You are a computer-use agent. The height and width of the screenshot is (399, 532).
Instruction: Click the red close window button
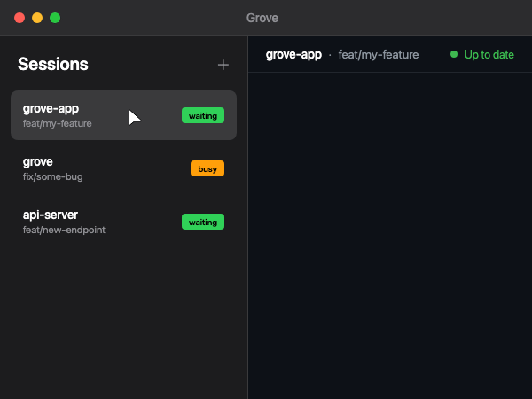[x=20, y=18]
